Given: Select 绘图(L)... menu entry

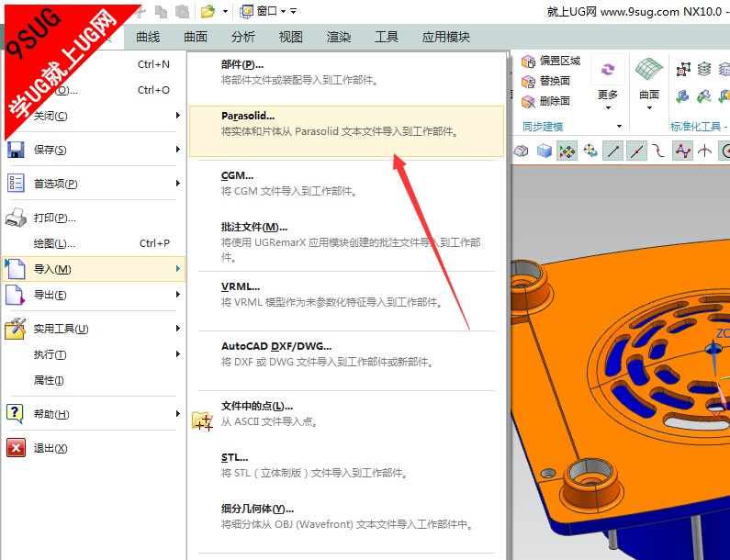Looking at the screenshot, I should 93,243.
